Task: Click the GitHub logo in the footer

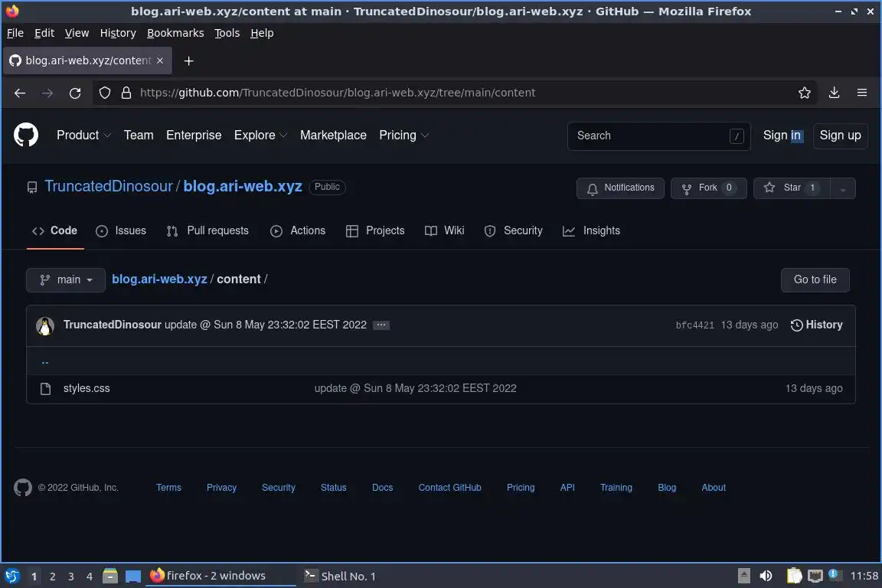Action: [23, 487]
